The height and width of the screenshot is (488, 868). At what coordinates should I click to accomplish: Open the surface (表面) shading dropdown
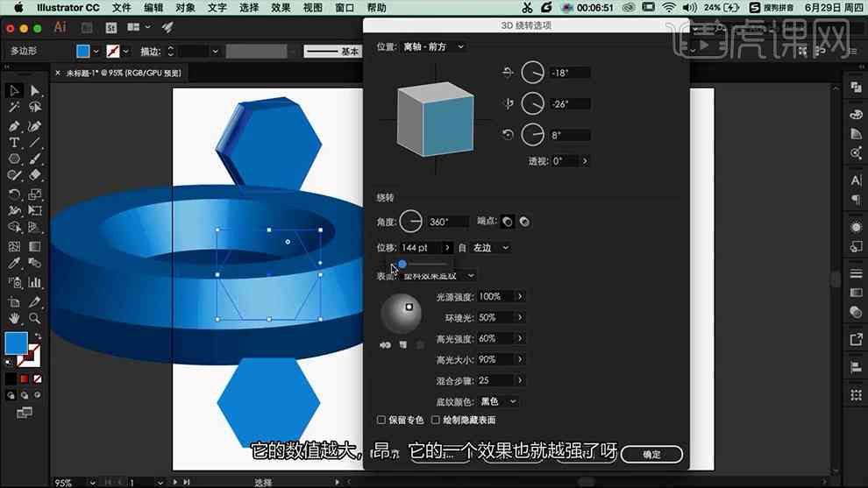438,275
